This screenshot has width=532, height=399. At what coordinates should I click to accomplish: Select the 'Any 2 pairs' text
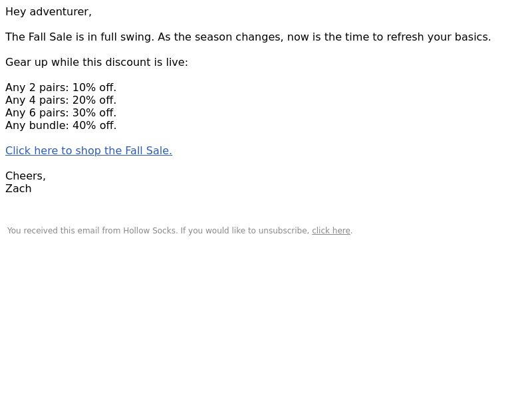pyautogui.click(x=37, y=88)
